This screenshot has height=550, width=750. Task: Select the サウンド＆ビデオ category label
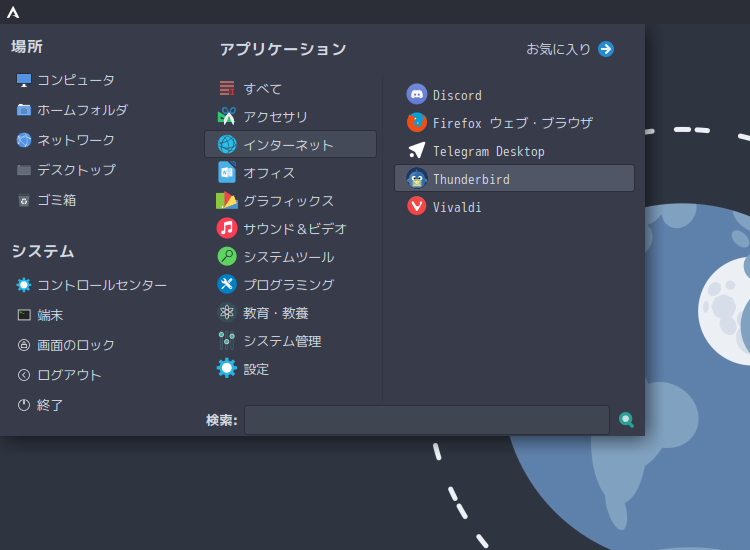pos(295,229)
